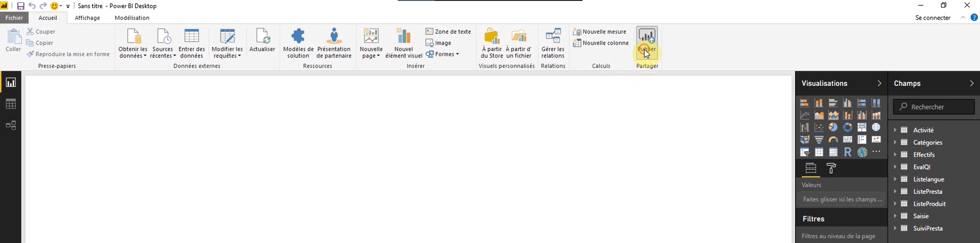Select the donut chart visual
The height and width of the screenshot is (243, 980).
click(848, 127)
